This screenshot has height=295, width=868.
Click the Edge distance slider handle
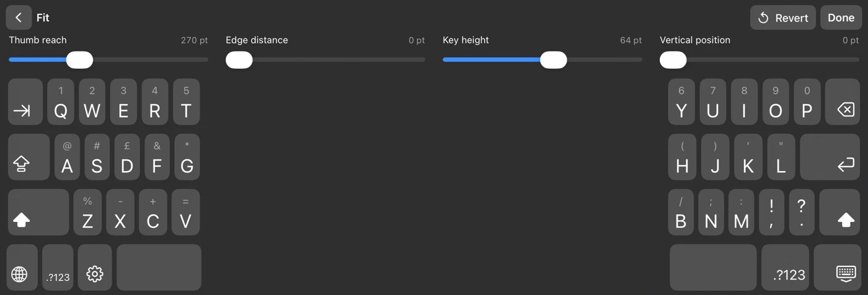coord(239,60)
